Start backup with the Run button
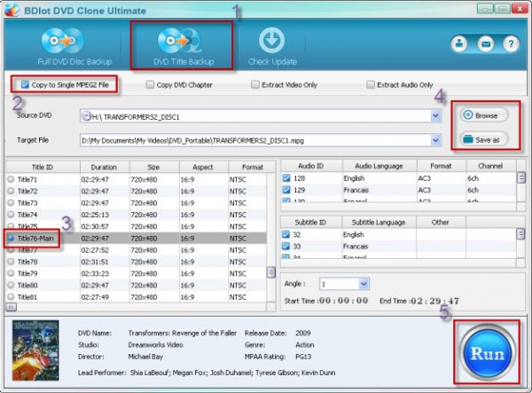 pyautogui.click(x=487, y=354)
